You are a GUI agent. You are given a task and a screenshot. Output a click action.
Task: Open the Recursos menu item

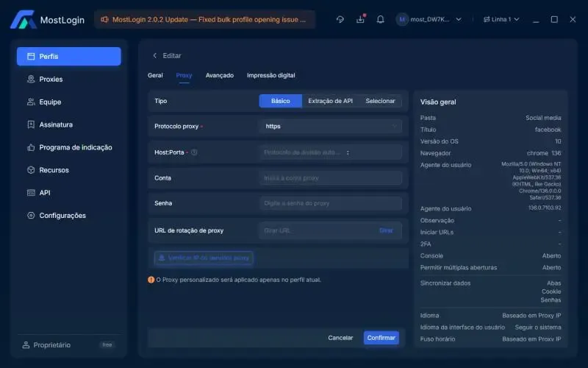69,170
